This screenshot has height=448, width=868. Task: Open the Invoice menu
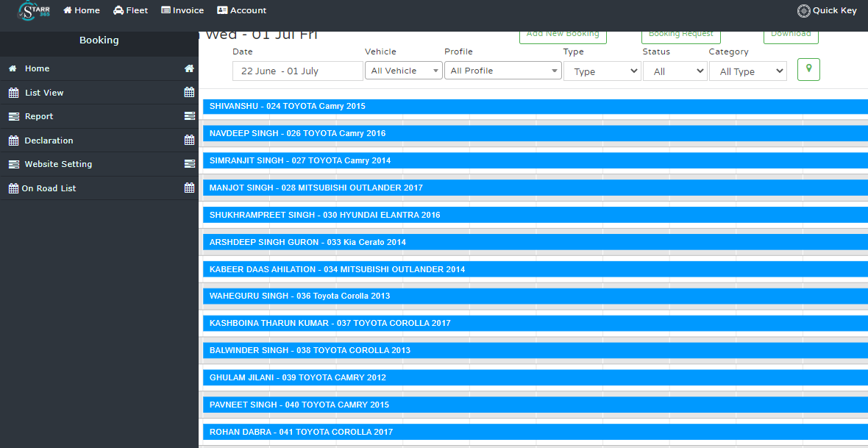point(182,10)
